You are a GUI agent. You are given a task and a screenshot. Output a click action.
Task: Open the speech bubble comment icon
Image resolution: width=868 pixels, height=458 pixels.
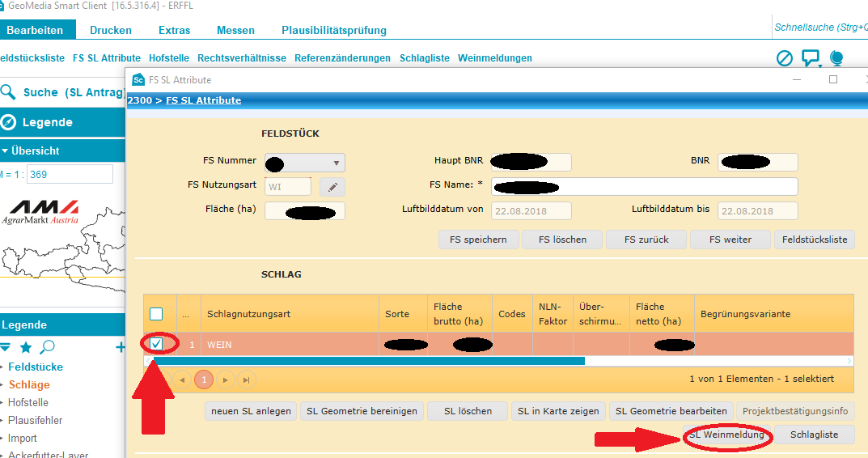pyautogui.click(x=810, y=58)
